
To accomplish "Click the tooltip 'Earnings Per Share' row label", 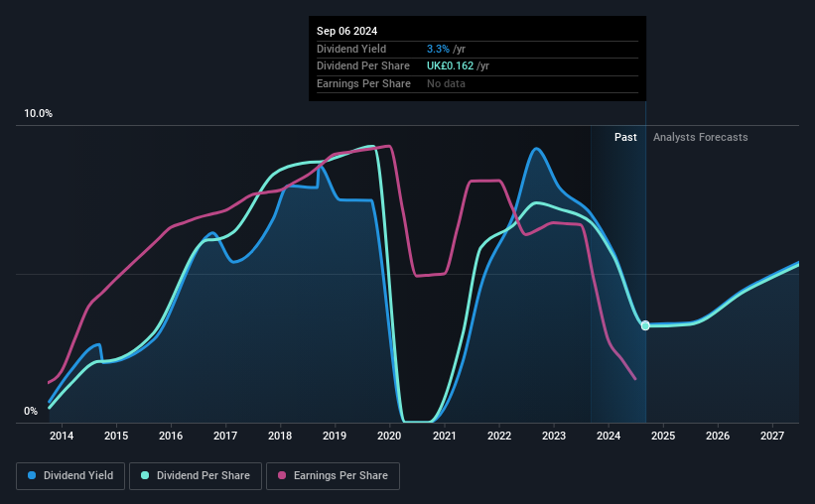I will [x=363, y=83].
